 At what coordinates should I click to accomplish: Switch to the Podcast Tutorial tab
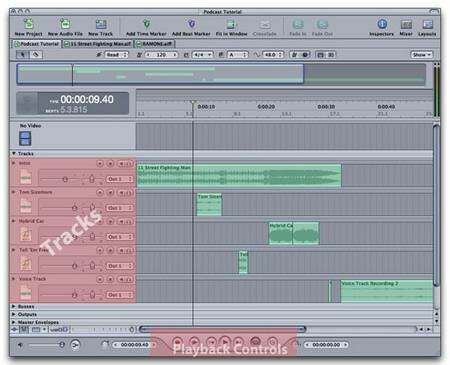click(37, 44)
